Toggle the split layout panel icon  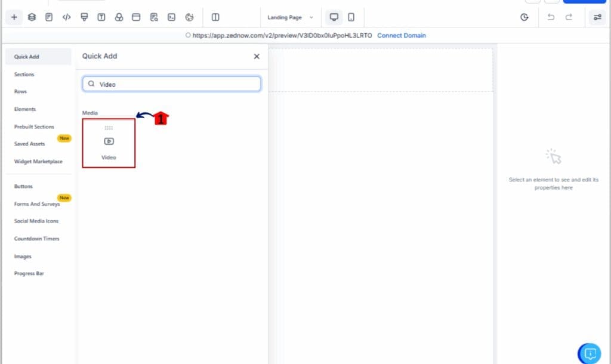coord(215,17)
